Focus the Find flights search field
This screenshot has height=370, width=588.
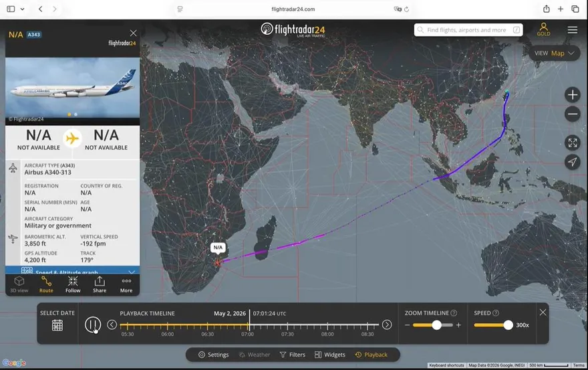[x=468, y=30]
